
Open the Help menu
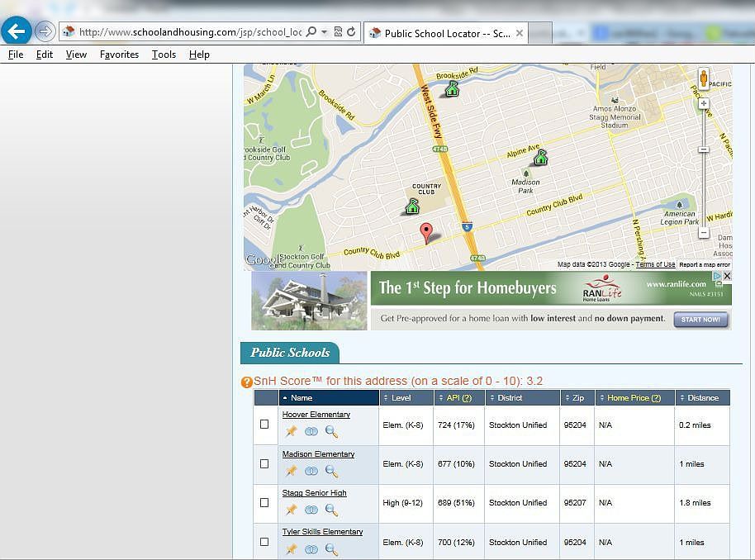tap(199, 55)
